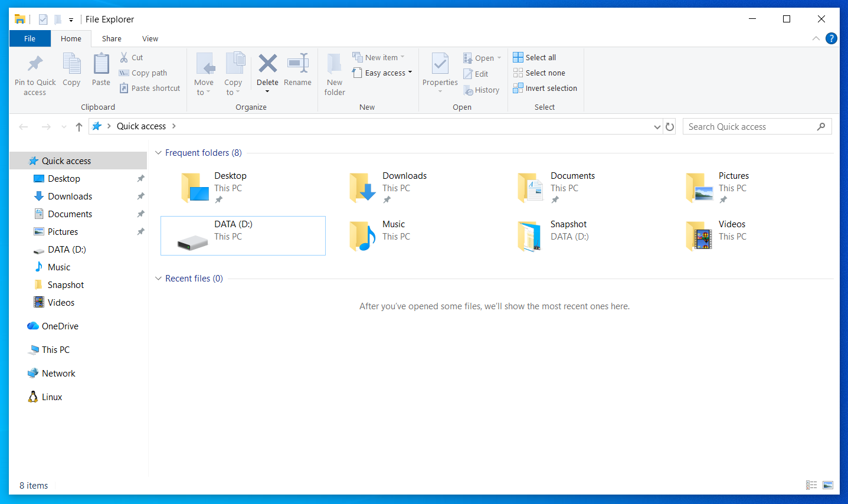Open Customize Quick Access Toolbar dropdown
This screenshot has height=504, width=848.
click(71, 19)
